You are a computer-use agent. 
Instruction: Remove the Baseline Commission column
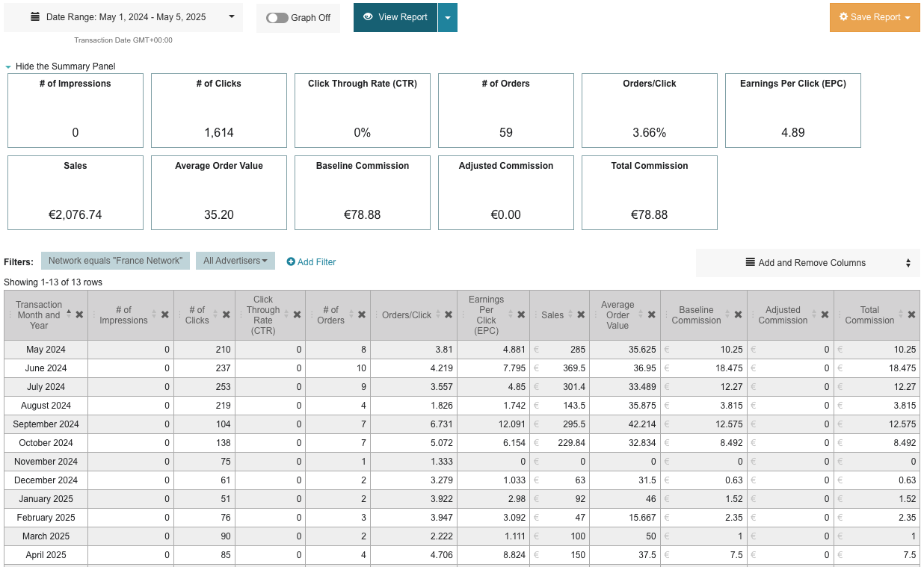(738, 315)
